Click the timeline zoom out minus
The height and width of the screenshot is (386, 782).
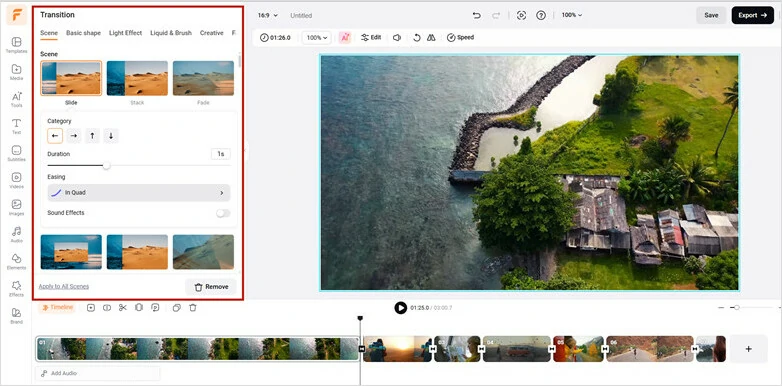click(x=721, y=308)
